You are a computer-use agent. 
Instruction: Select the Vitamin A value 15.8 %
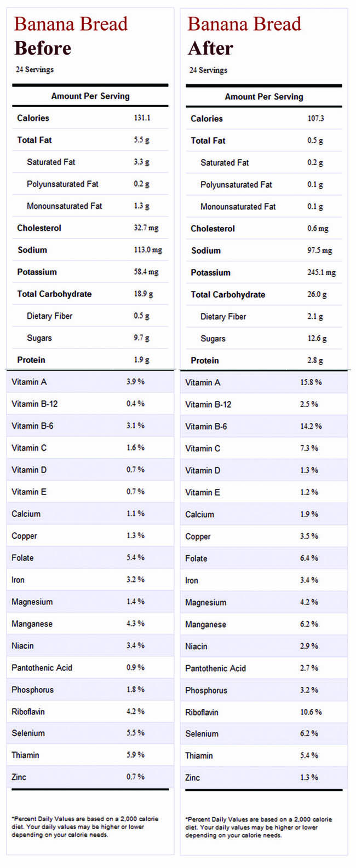pyautogui.click(x=311, y=382)
